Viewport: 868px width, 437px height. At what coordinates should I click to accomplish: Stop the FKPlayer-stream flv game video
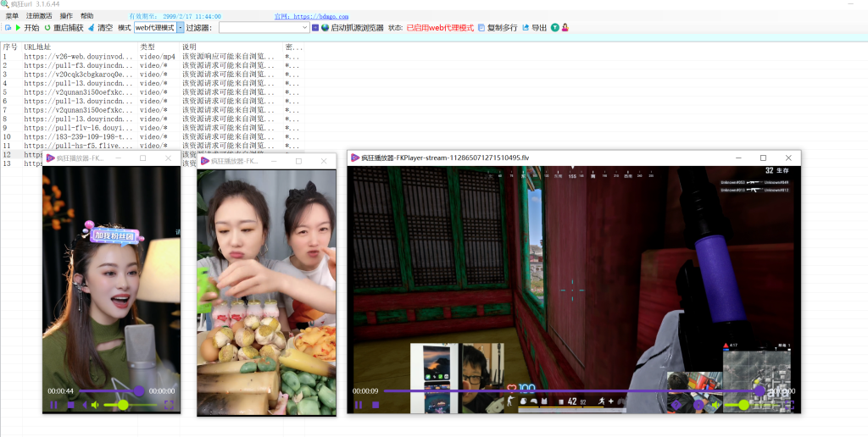point(376,405)
